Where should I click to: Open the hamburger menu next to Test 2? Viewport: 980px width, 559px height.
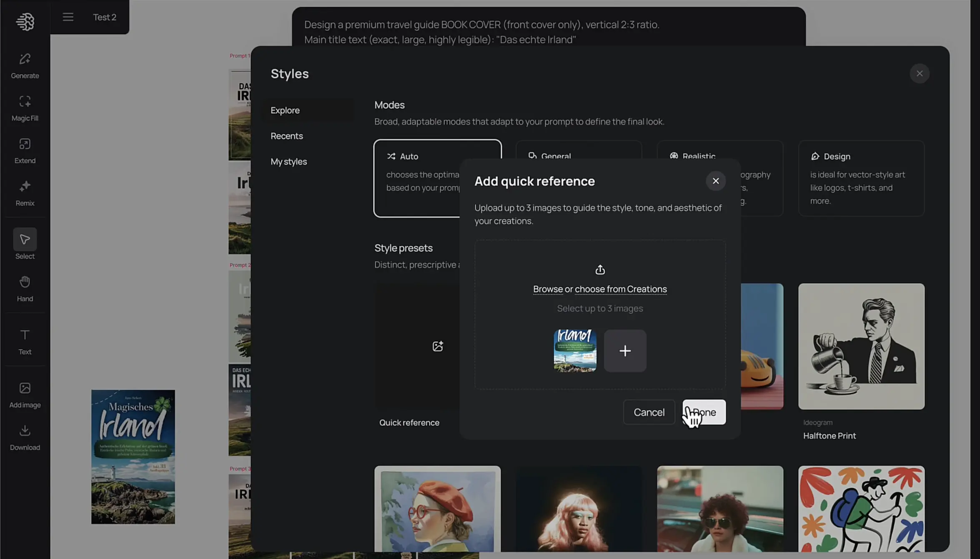tap(68, 17)
